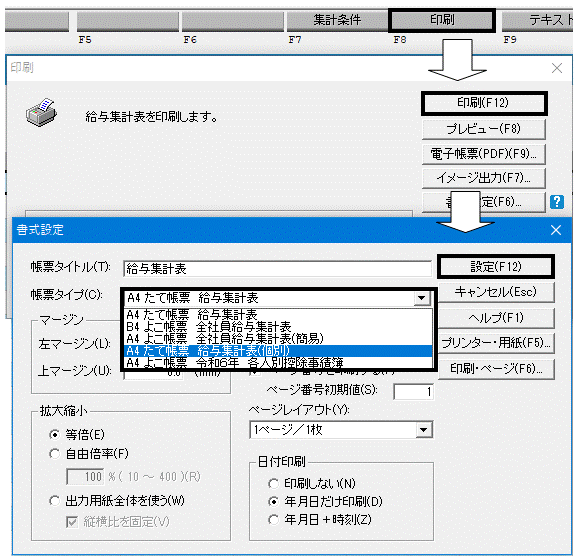Viewport: 579px width, 560px height.
Task: Close the 印刷 dialog window
Action: tap(556, 68)
